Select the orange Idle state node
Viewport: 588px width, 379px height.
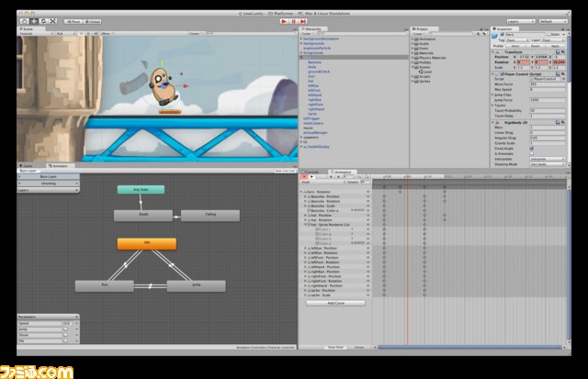tap(147, 243)
